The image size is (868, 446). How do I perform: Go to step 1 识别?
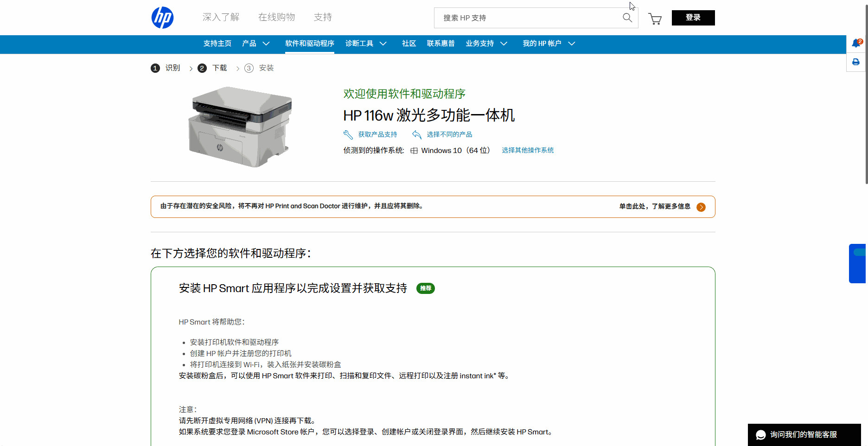click(166, 68)
